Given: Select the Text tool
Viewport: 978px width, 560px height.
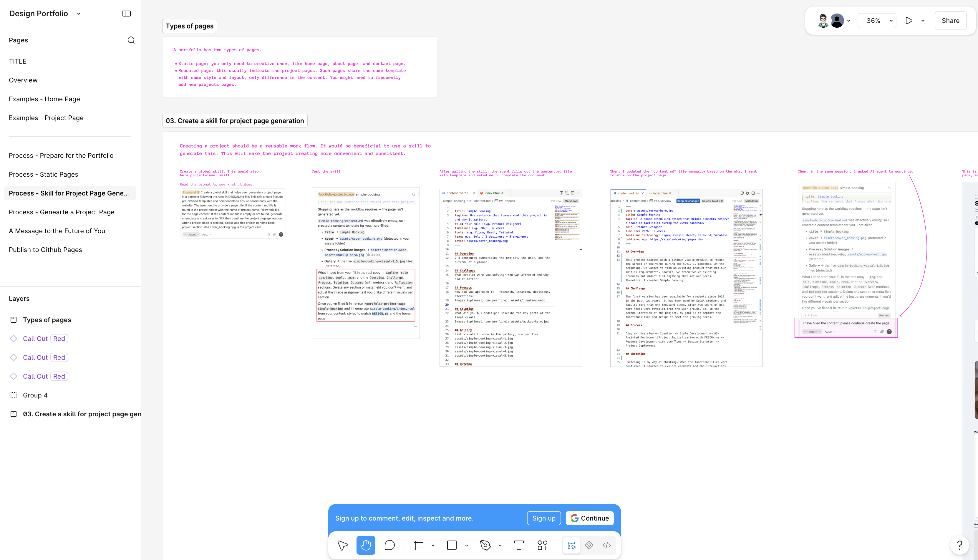Looking at the screenshot, I should tap(519, 545).
